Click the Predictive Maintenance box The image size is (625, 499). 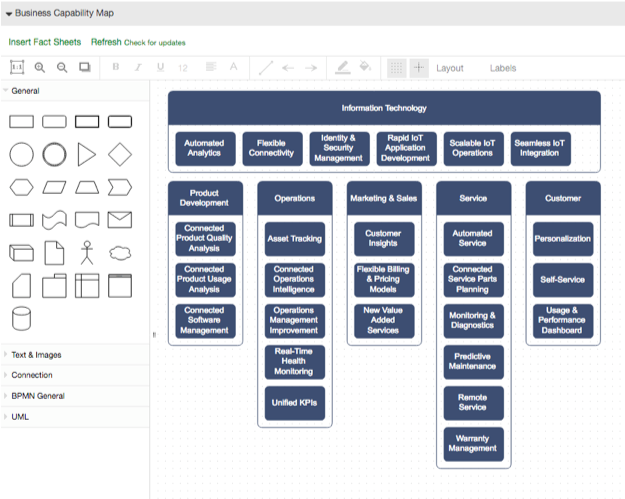[474, 362]
